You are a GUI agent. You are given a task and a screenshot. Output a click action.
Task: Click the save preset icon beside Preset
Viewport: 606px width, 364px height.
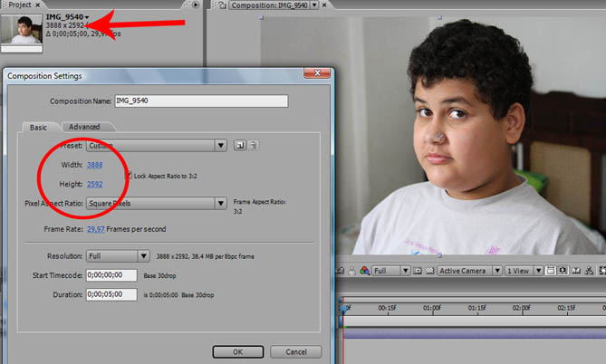(240, 145)
